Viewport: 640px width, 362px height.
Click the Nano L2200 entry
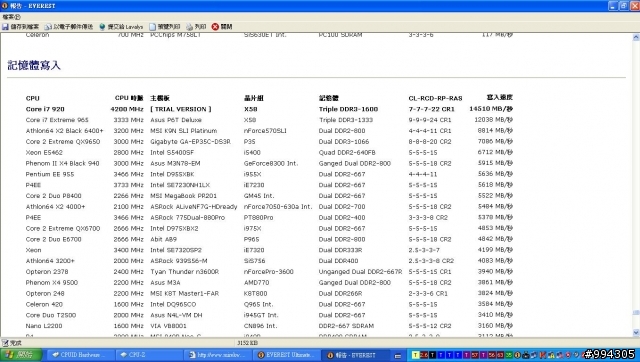[x=44, y=326]
